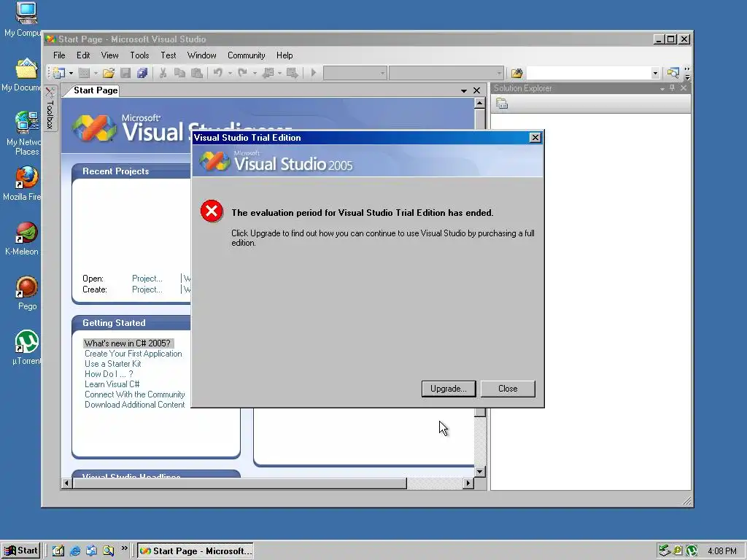Click the Open Project... link
Screen dimensions: 747x560
click(147, 279)
